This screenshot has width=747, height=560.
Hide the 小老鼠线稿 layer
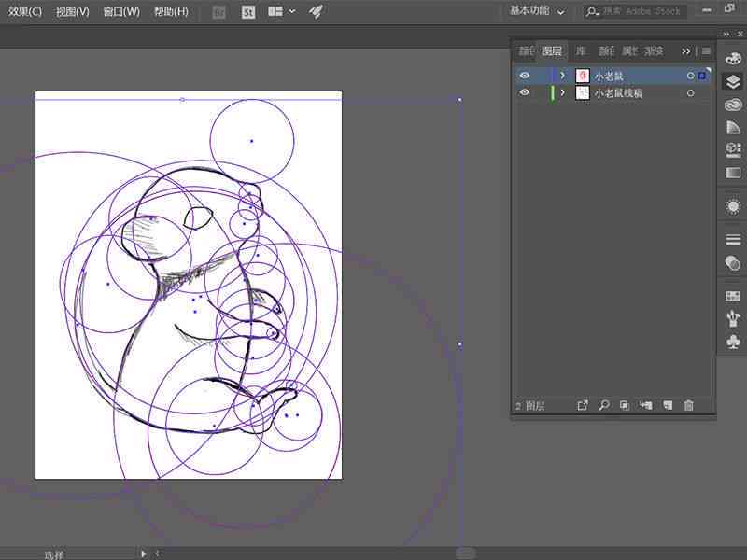525,92
